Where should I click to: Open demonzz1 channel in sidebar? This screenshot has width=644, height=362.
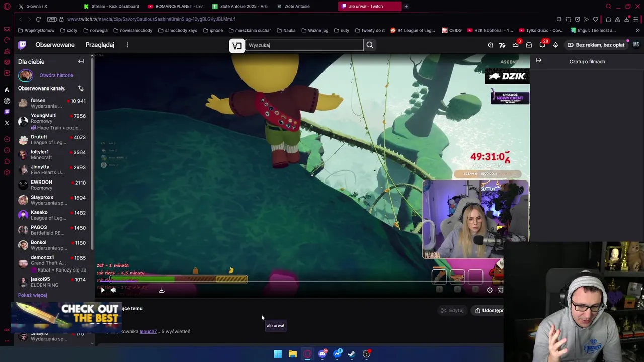point(52,263)
